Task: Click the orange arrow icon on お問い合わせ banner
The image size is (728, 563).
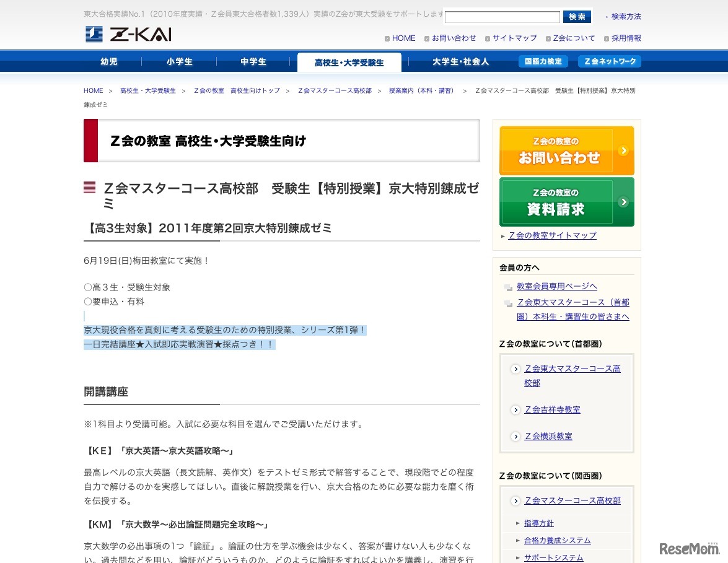Action: coord(622,150)
